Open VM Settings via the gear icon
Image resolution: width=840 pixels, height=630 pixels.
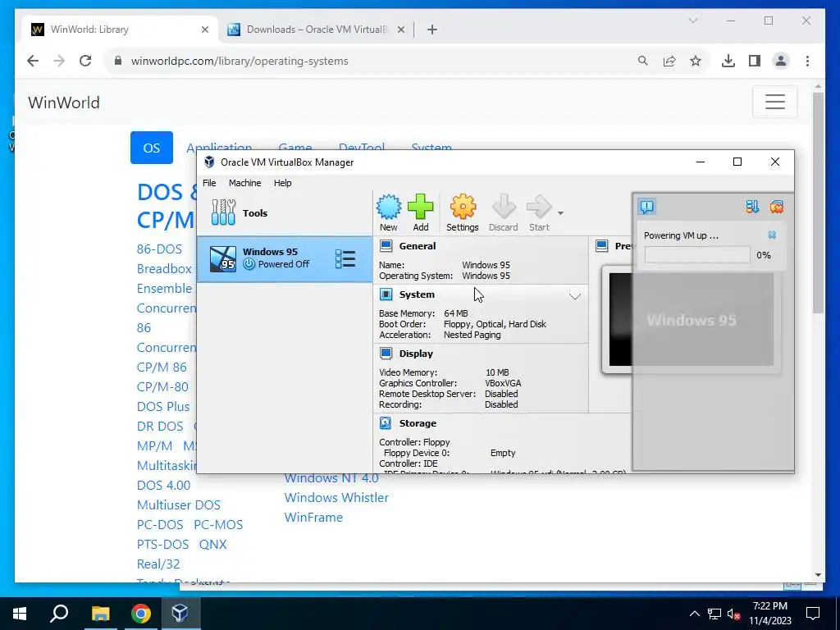point(463,212)
